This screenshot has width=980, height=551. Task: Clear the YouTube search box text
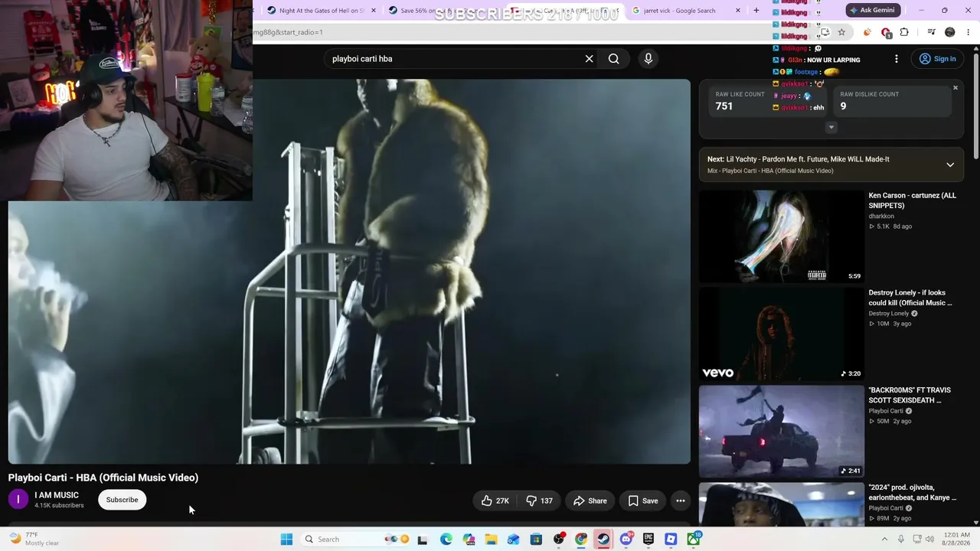pos(589,59)
